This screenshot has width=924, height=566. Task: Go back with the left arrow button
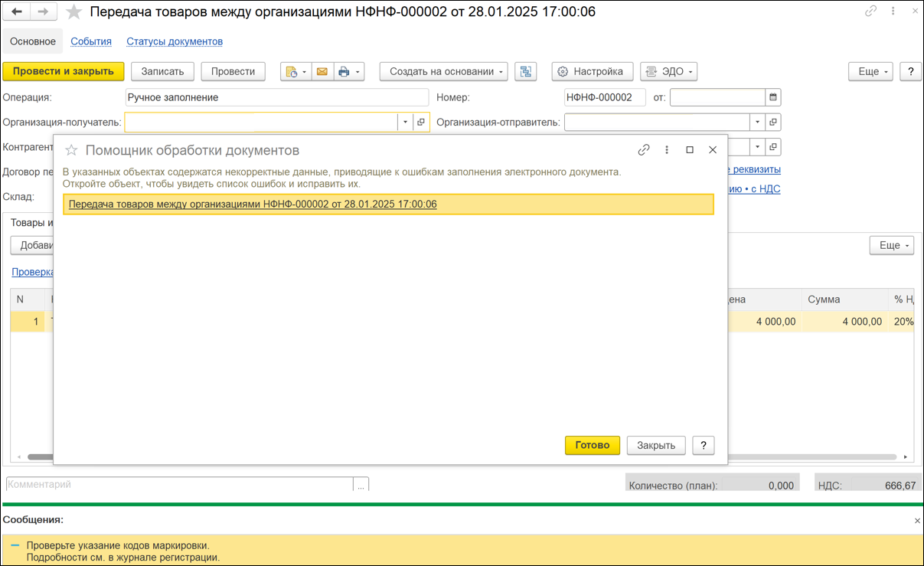tap(17, 11)
